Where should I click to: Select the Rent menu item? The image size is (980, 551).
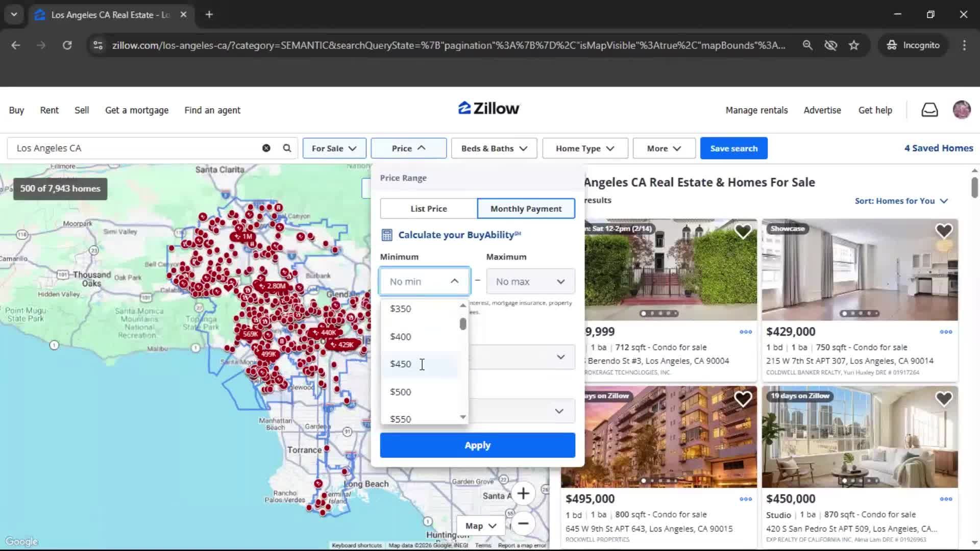coord(49,110)
